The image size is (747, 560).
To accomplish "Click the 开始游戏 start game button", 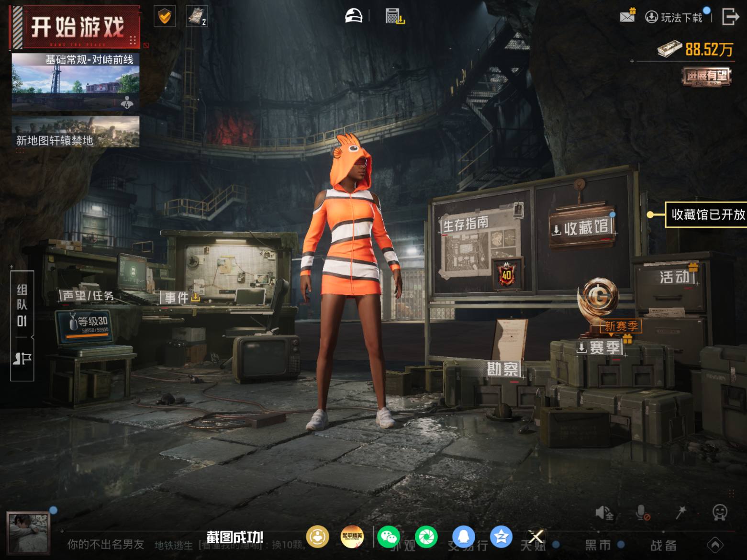I will 77,27.
